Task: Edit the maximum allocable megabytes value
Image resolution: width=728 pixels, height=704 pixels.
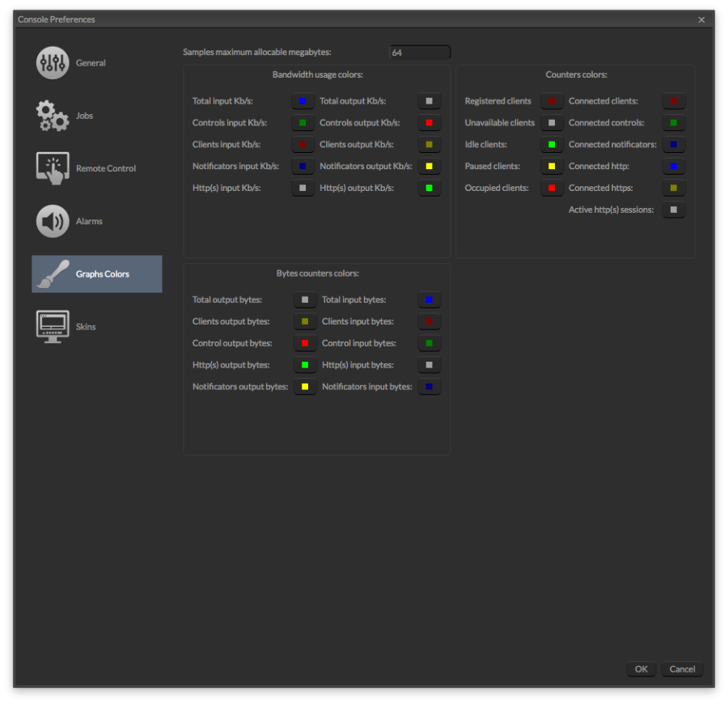Action: coord(420,52)
